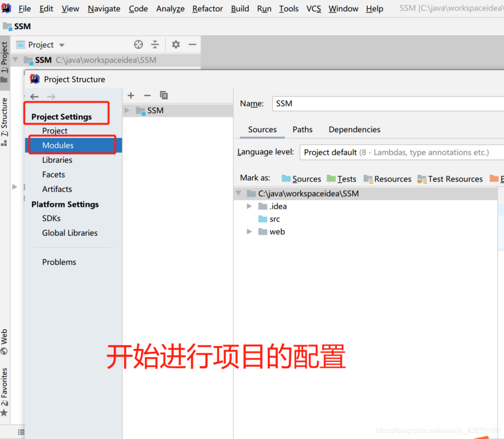The image size is (504, 439).
Task: Open the Build menu
Action: click(240, 8)
